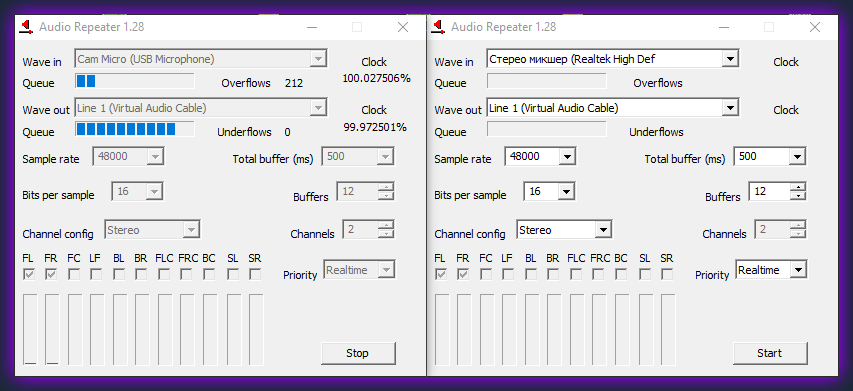Minimize the right Audio Repeater window
853x391 pixels.
pyautogui.click(x=724, y=27)
